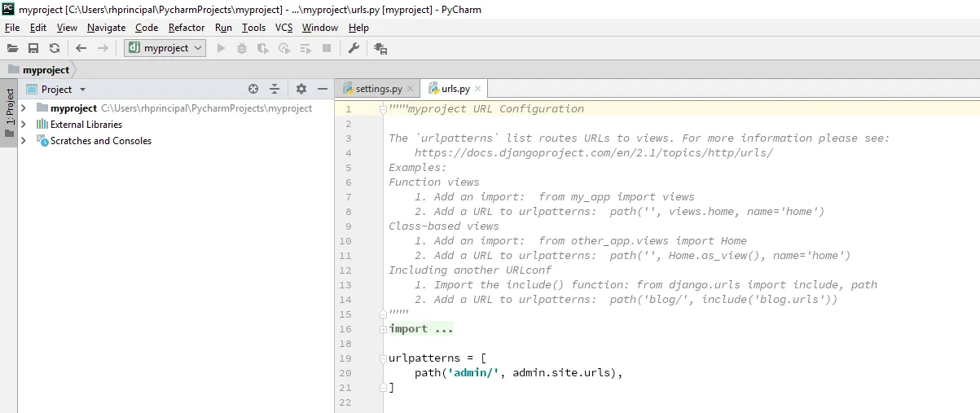Select the urls.py editor tab

[455, 89]
